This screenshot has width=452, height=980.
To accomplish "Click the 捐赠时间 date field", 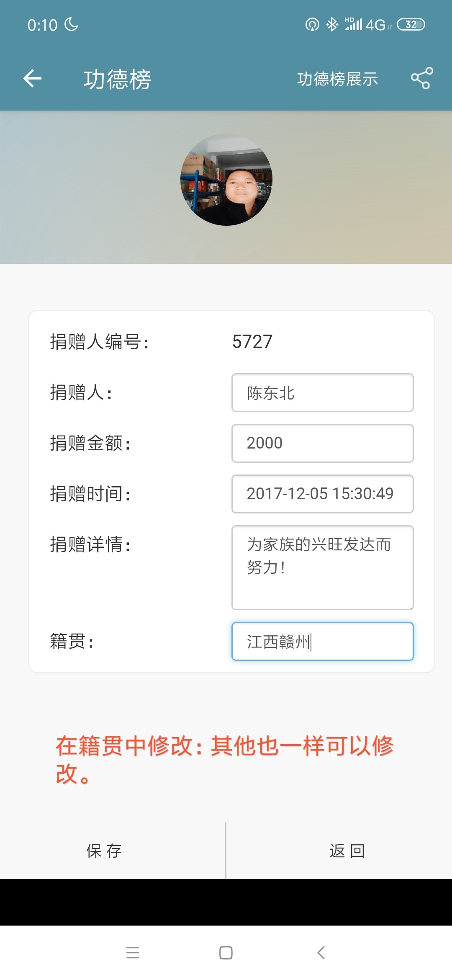I will point(322,494).
